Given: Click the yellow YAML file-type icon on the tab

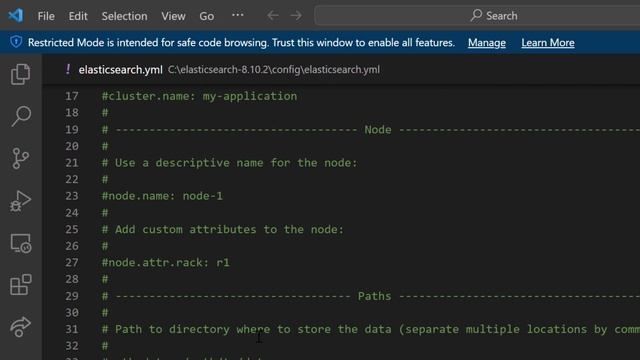Looking at the screenshot, I should (68, 69).
